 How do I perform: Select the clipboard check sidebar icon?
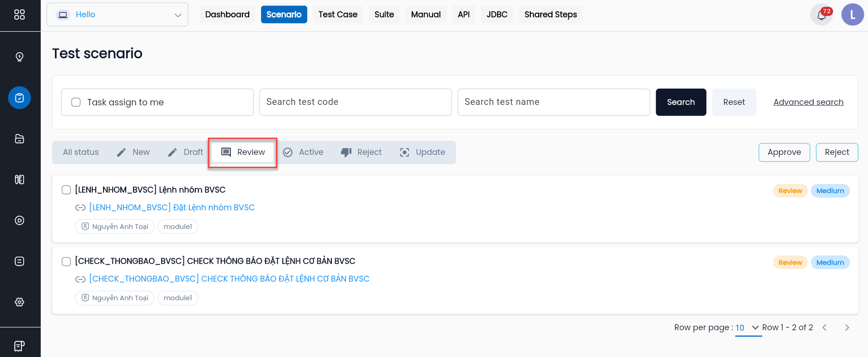point(20,98)
